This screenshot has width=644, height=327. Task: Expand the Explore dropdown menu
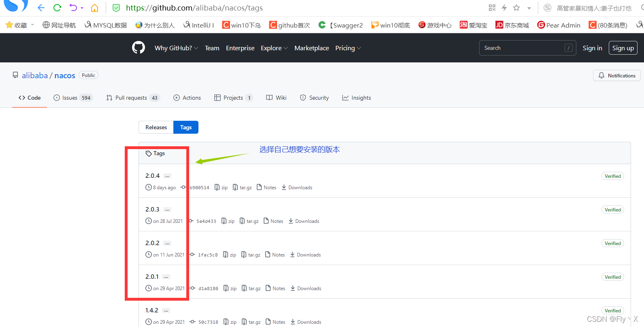click(274, 48)
